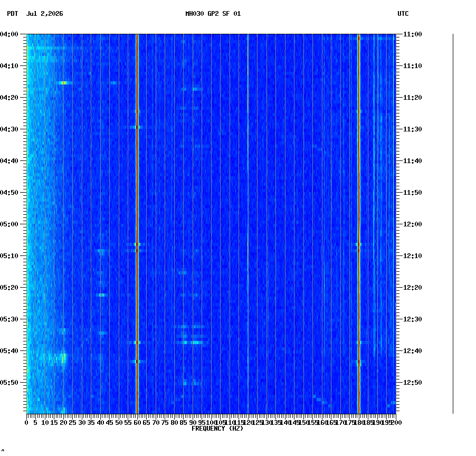Click the 40 Hz axis tick label
The image size is (476, 456).
coord(100,423)
